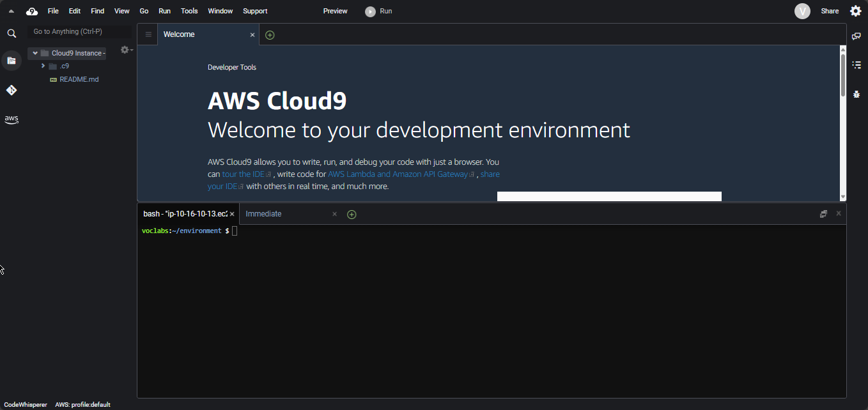Click the scrollbar up arrow in Welcome pane
Image resolution: width=868 pixels, height=410 pixels.
point(843,50)
